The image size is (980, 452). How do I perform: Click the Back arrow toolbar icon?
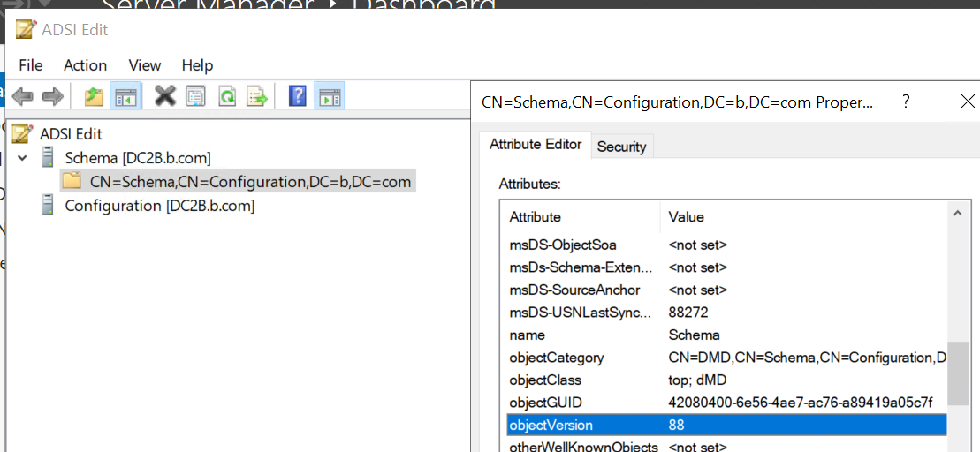23,97
